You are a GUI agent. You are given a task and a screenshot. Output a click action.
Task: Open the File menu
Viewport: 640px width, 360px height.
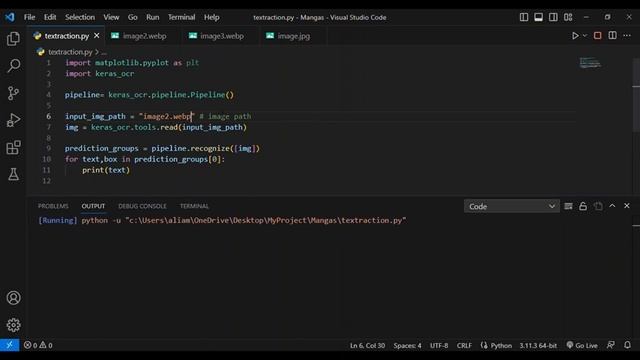click(29, 17)
